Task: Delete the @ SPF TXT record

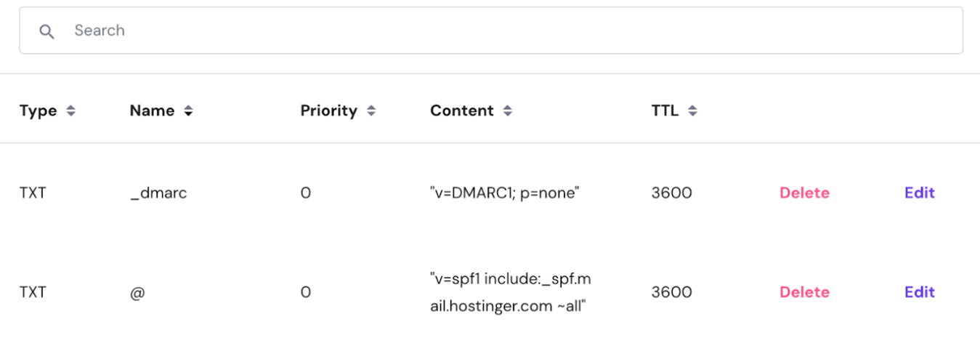Action: [x=804, y=292]
